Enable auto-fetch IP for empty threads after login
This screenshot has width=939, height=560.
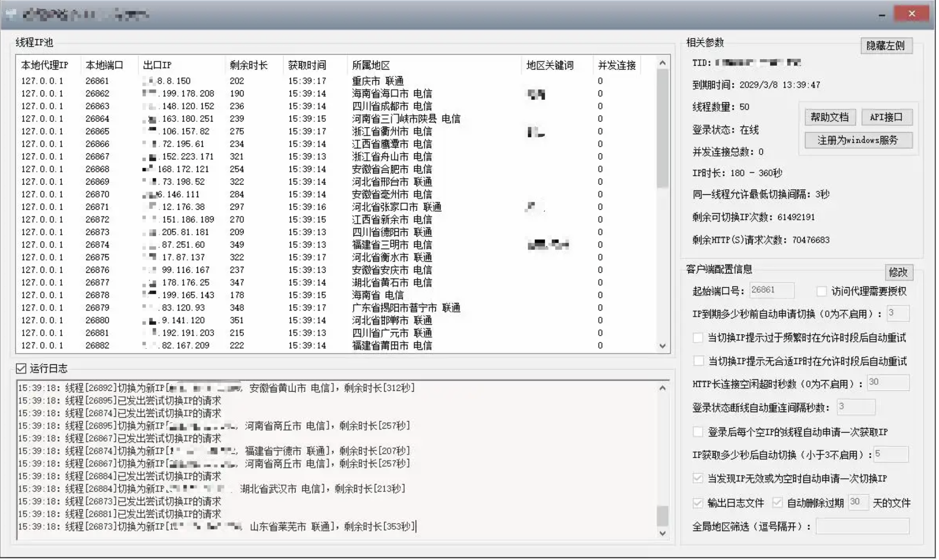[698, 432]
